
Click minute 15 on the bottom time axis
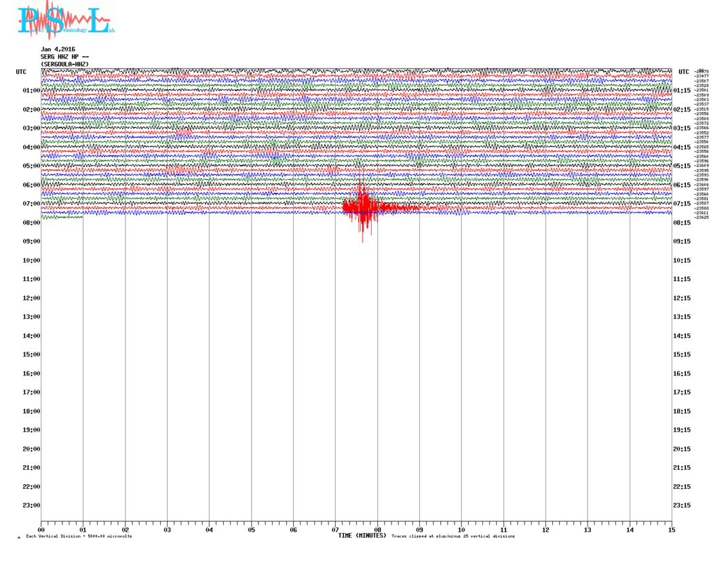[671, 530]
